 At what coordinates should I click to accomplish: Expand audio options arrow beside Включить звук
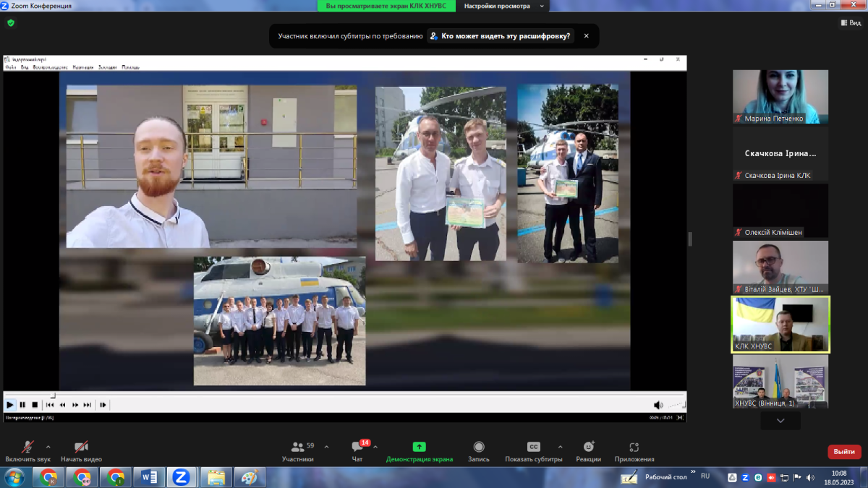click(48, 447)
